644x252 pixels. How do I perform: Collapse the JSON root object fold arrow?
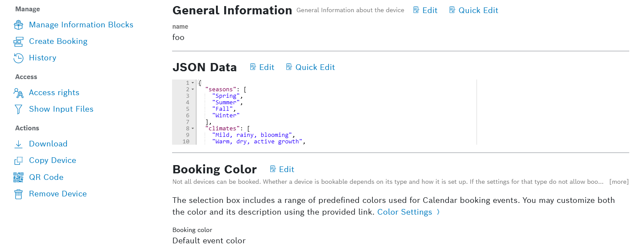[193, 83]
